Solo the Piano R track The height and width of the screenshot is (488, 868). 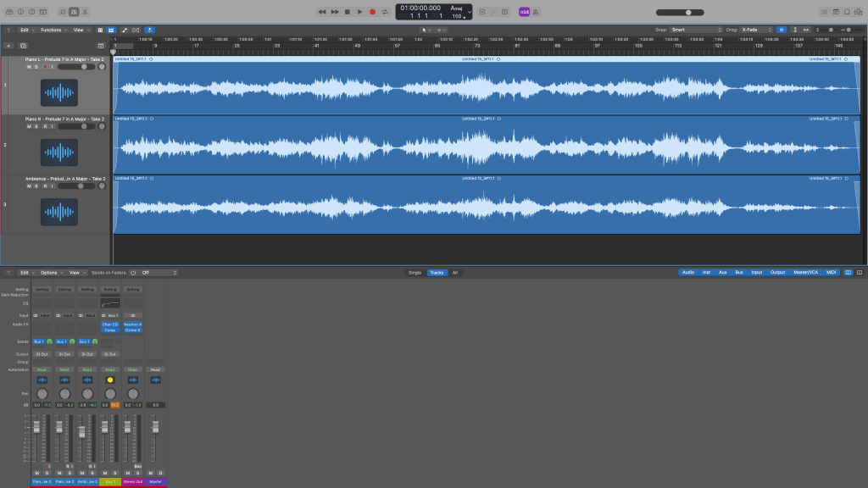click(x=35, y=125)
